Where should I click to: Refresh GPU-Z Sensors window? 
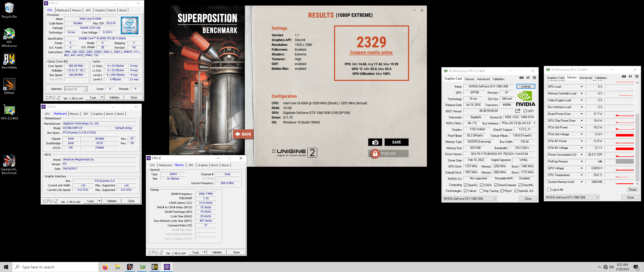click(630, 76)
